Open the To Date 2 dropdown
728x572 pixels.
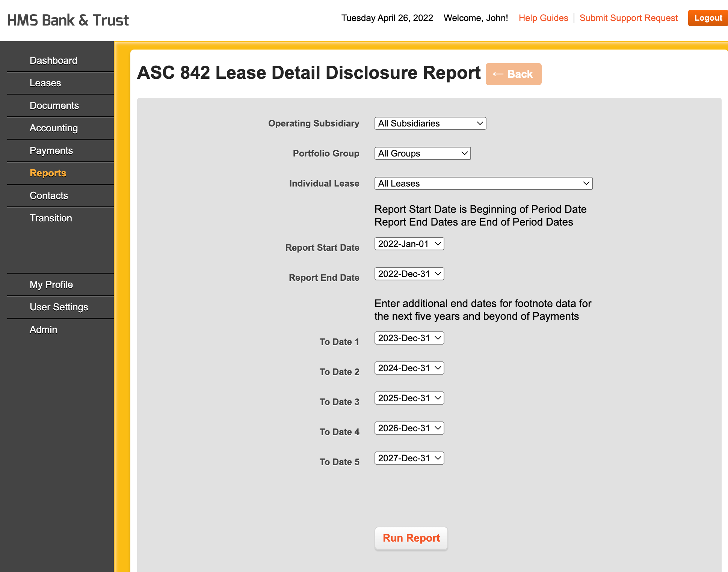point(409,368)
